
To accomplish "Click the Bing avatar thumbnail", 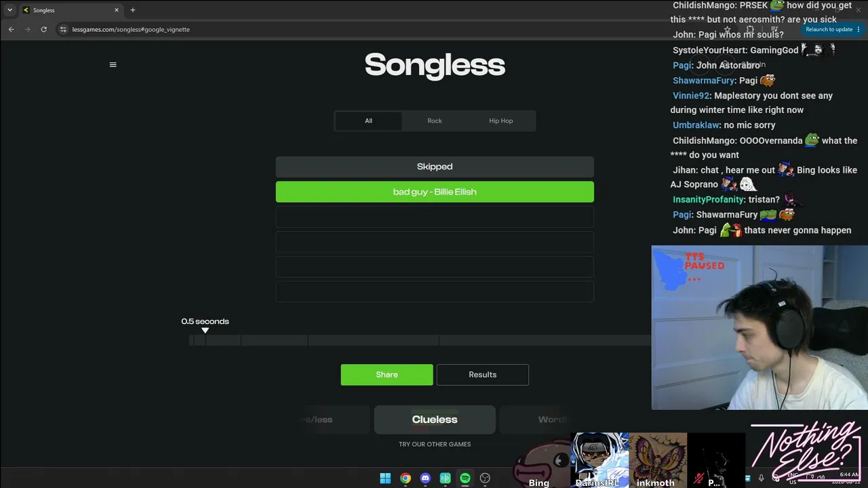I will [541, 464].
